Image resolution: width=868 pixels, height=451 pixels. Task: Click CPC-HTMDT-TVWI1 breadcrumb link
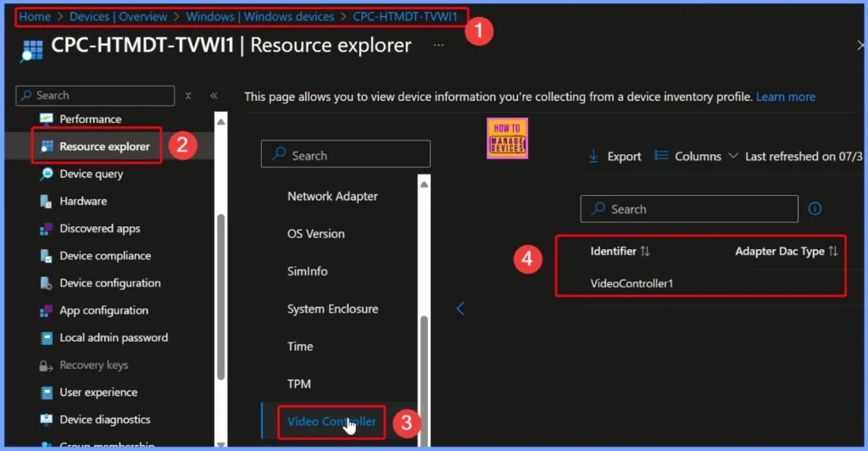click(x=405, y=17)
